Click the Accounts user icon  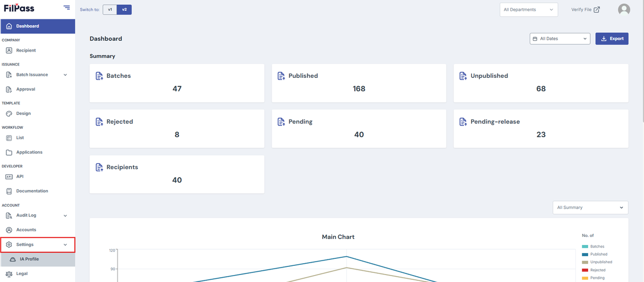9,230
